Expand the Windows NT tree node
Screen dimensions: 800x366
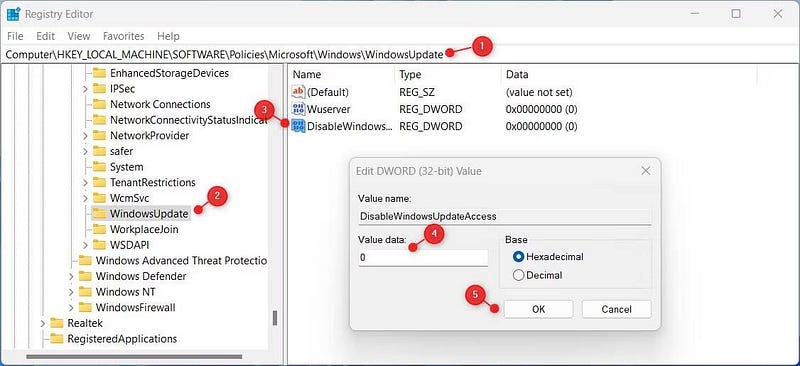(71, 292)
